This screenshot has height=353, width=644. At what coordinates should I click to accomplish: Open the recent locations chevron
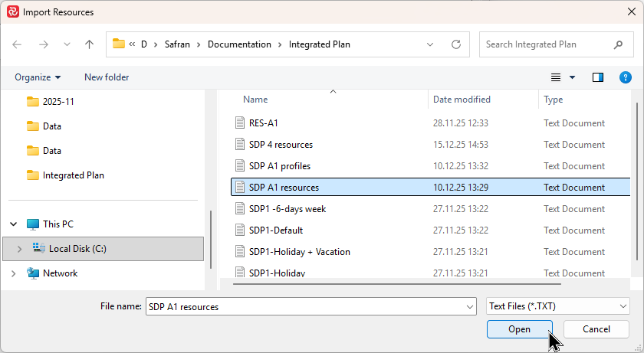point(67,44)
